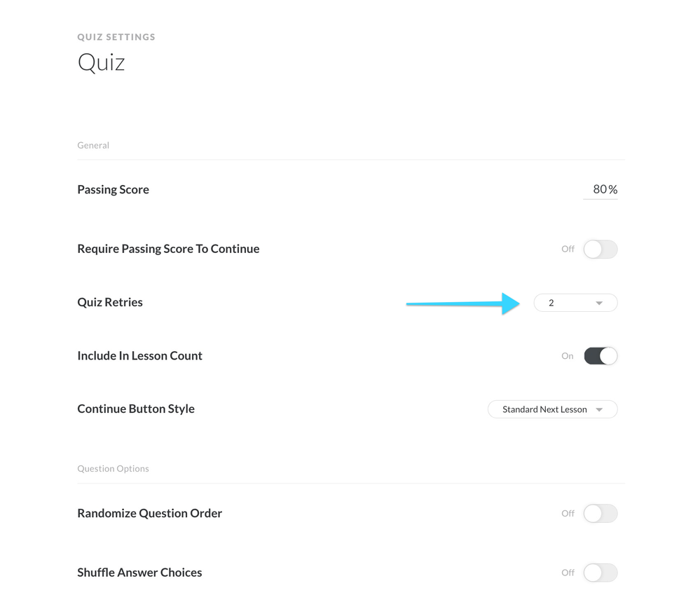700x602 pixels.
Task: Click the blue arrow annotation
Action: click(462, 303)
